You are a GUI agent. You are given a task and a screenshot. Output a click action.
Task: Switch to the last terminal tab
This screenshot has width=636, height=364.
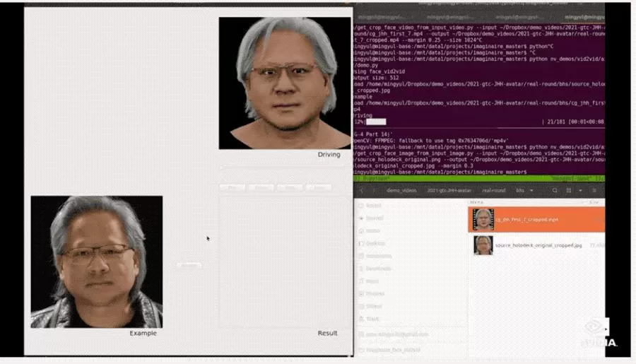[x=584, y=17]
